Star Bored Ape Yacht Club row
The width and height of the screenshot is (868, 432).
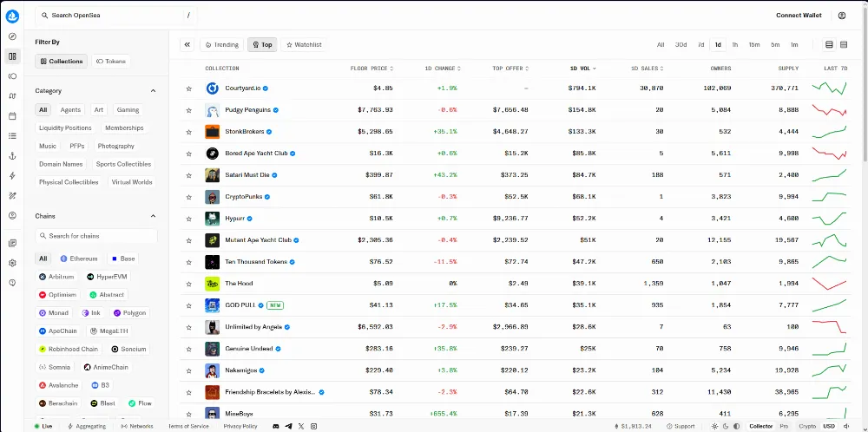[x=188, y=154]
